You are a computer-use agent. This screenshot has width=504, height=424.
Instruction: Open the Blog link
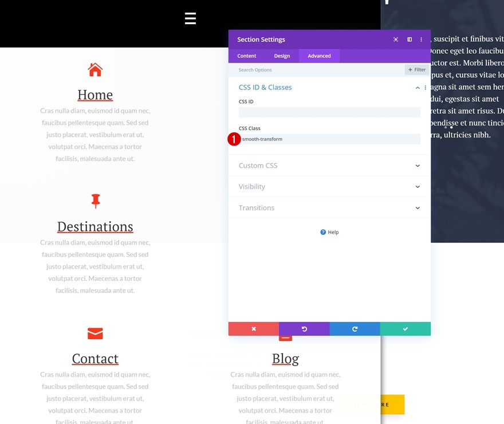click(x=285, y=359)
